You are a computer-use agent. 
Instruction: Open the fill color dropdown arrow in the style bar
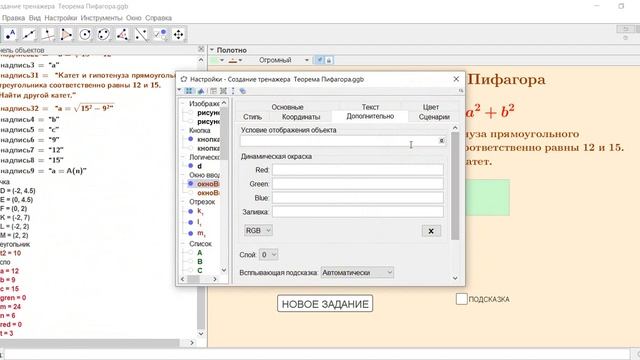click(x=222, y=60)
